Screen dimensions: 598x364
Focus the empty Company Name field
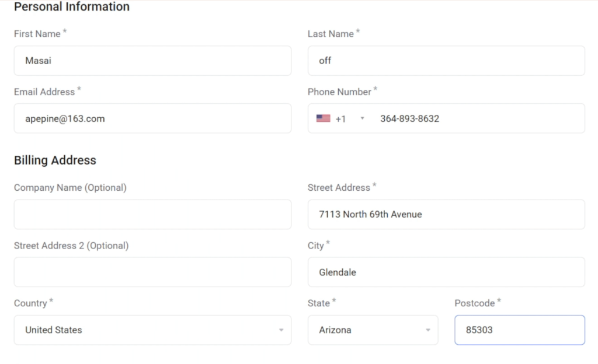152,214
